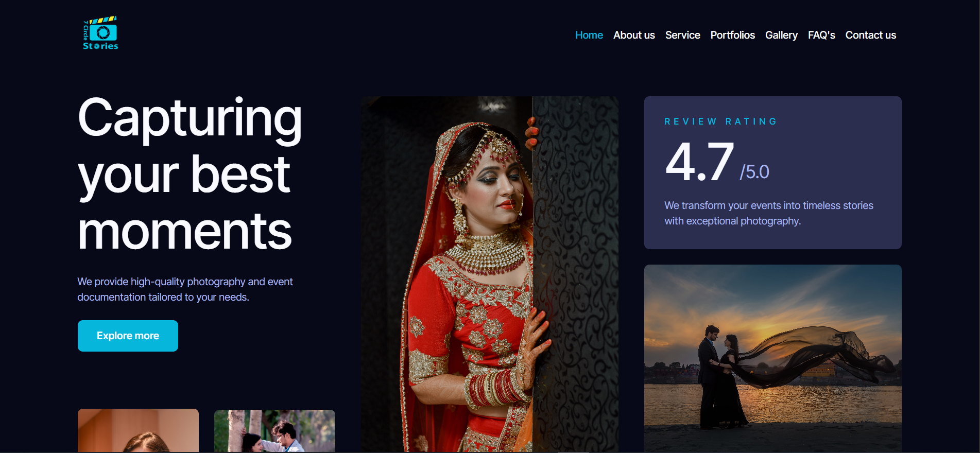Click the high-quality photography tagline text

click(185, 289)
